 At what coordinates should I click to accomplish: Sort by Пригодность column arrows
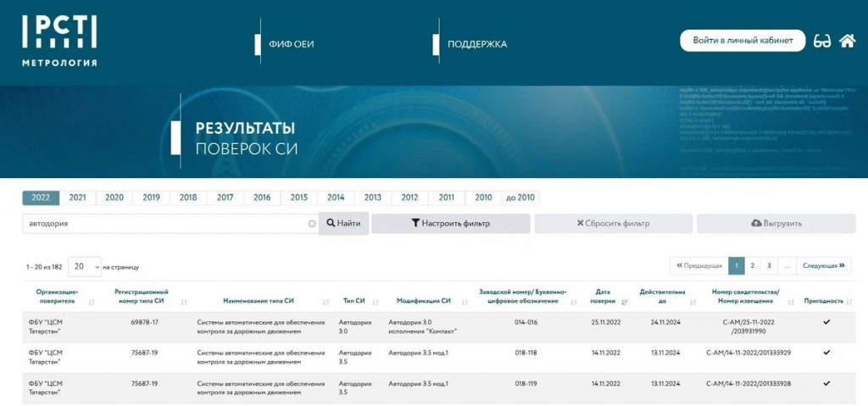[849, 301]
